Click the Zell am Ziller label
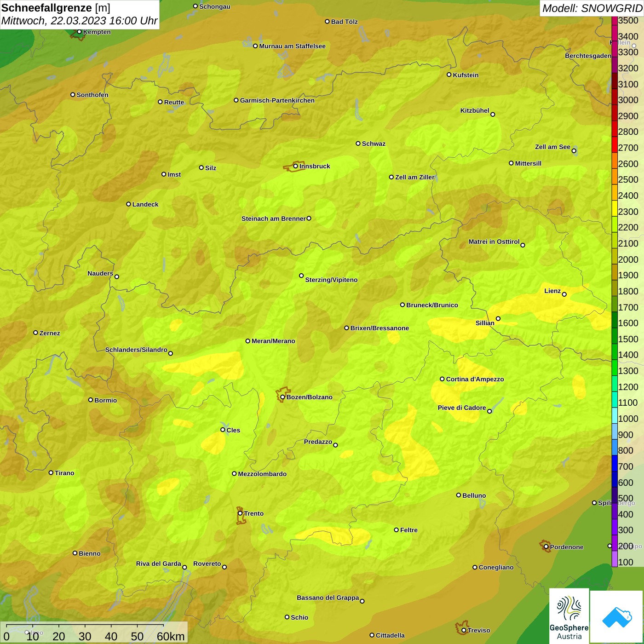The height and width of the screenshot is (644, 644). coord(414,177)
